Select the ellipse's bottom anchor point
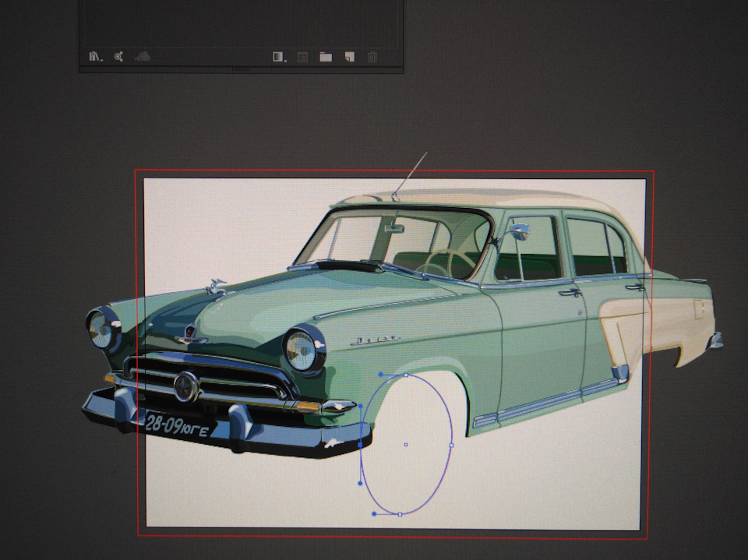 click(400, 514)
